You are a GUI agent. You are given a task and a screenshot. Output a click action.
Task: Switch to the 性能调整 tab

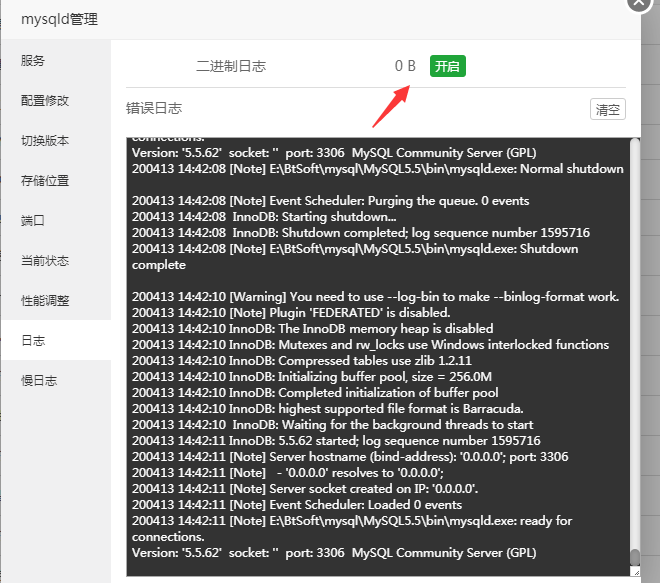[46, 301]
